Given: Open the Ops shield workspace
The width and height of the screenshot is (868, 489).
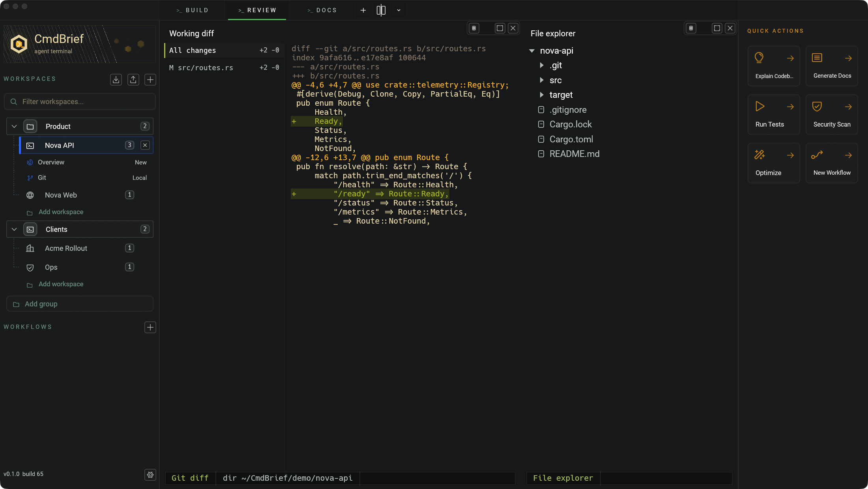Looking at the screenshot, I should [x=80, y=267].
